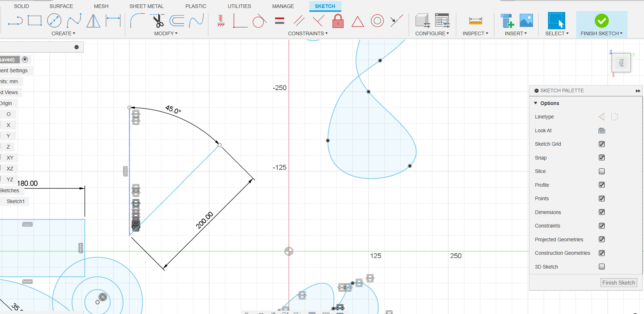
Task: Toggle the Construction Geometries checkbox
Action: pos(602,253)
